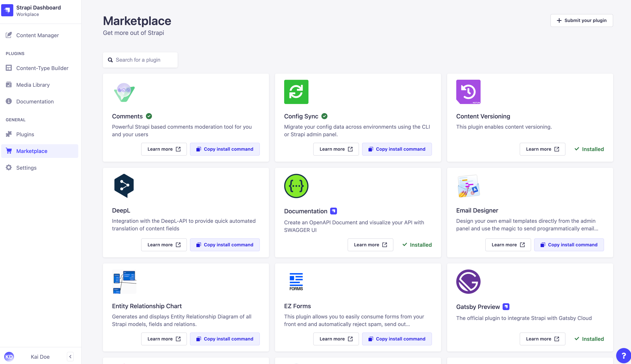
Task: Collapse the sidebar with the chevron
Action: point(70,356)
